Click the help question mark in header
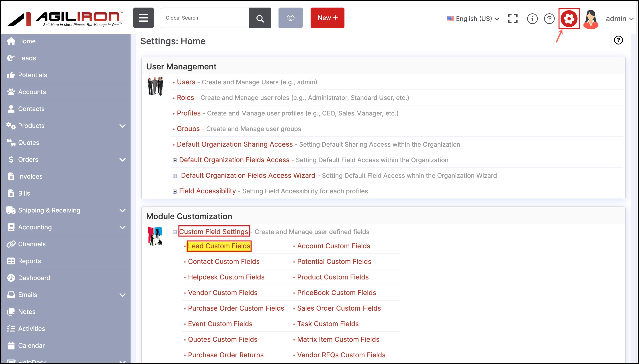This screenshot has width=639, height=364. click(x=549, y=19)
